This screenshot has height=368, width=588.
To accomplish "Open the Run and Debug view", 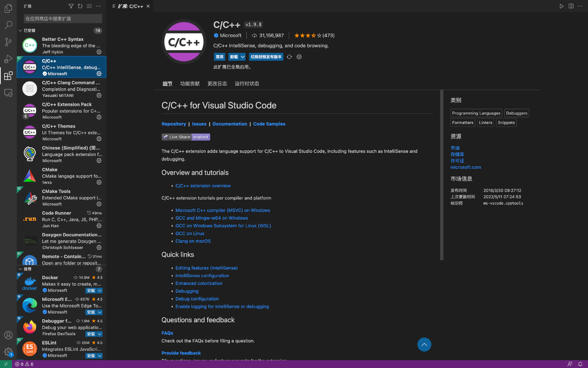I will point(8,59).
